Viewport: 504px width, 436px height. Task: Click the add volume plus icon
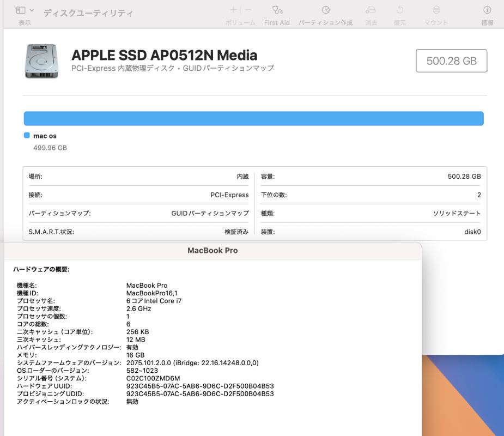[233, 10]
